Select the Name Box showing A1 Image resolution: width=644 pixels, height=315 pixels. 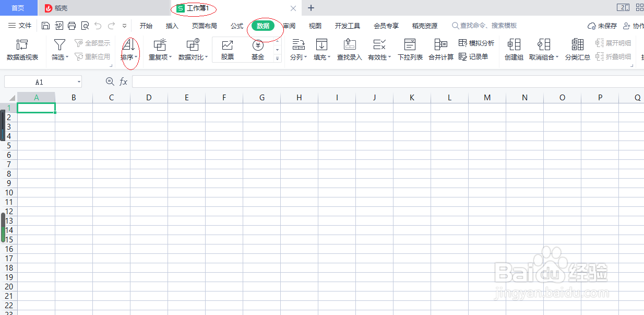pyautogui.click(x=42, y=81)
